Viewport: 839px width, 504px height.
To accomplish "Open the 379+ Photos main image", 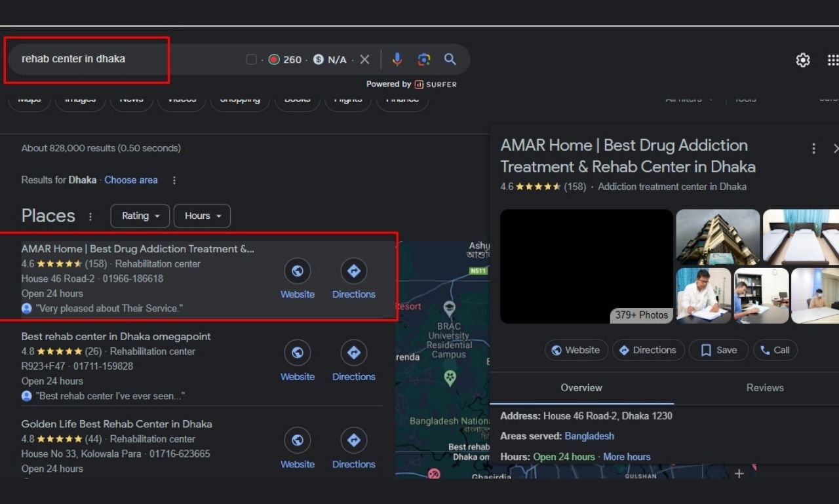I will [x=587, y=266].
